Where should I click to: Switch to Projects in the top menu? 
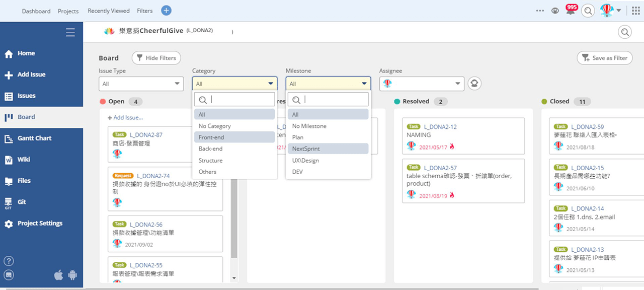(68, 11)
